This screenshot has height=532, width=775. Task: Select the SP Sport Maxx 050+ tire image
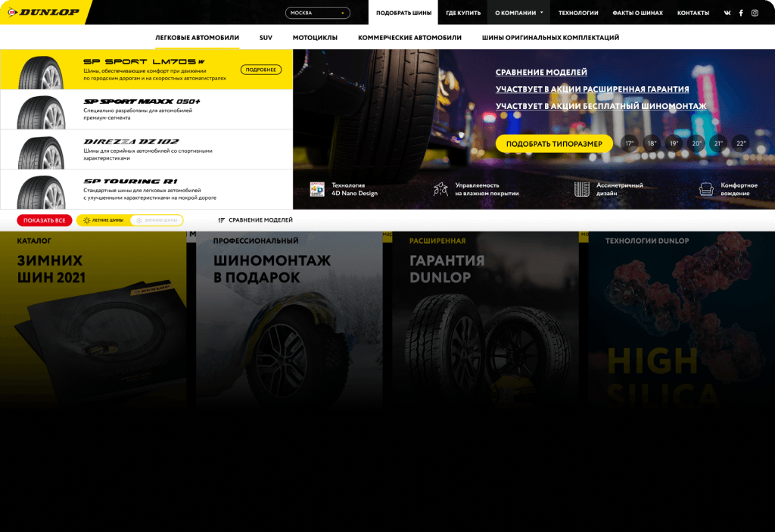[41, 112]
